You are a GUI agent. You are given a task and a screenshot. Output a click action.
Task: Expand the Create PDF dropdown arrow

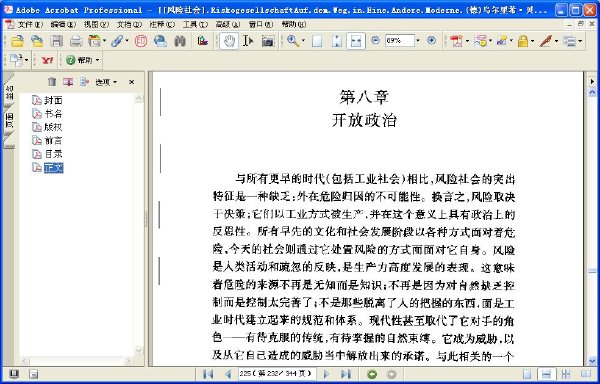(x=467, y=41)
